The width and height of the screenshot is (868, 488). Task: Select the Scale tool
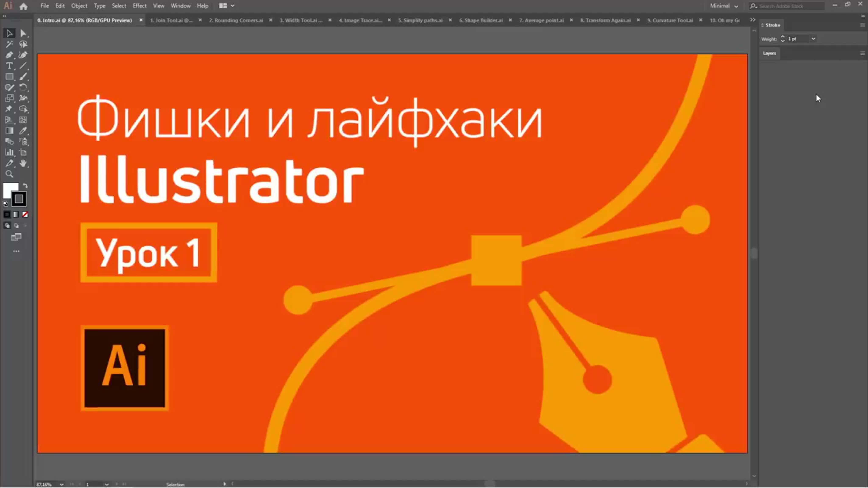(x=9, y=98)
